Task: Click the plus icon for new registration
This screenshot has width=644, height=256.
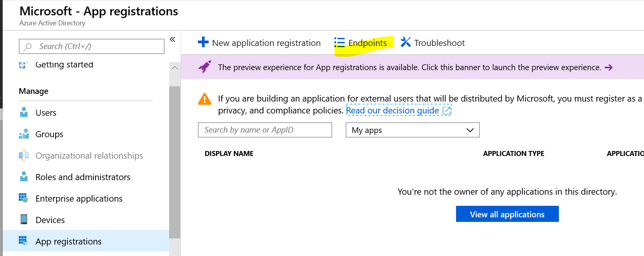Action: [x=203, y=42]
